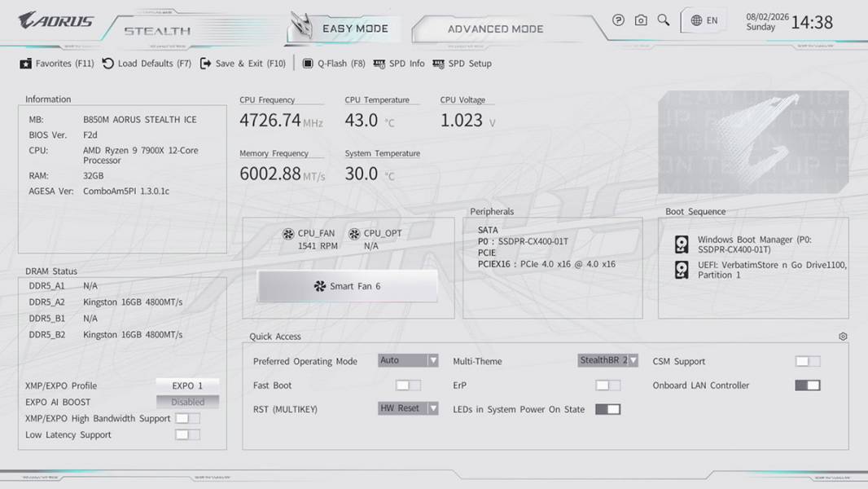Image resolution: width=868 pixels, height=489 pixels.
Task: Click the CPU_OPT fan icon
Action: click(354, 234)
